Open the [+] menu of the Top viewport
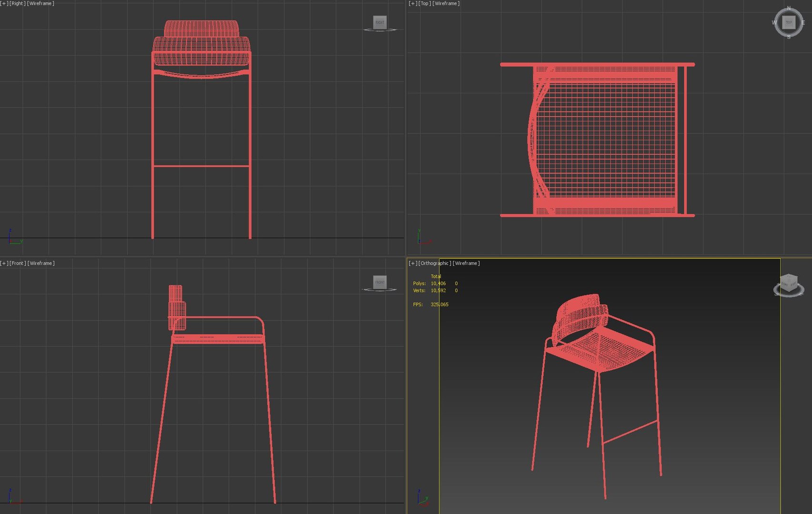Viewport: 812px width, 514px height. pos(413,3)
